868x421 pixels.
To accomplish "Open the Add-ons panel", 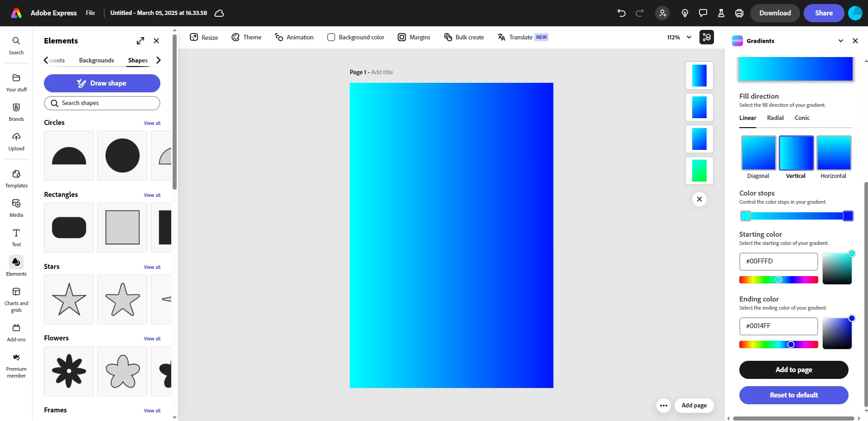I will tap(16, 333).
